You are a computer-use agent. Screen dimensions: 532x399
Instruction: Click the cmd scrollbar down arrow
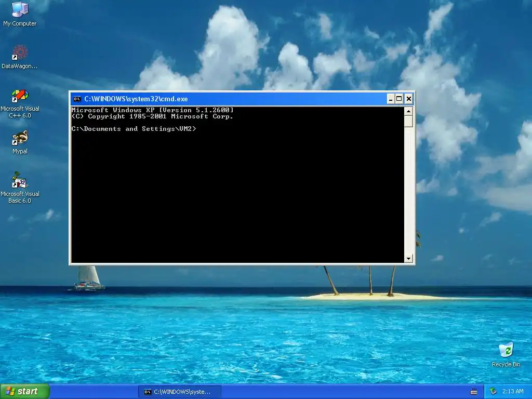coord(408,259)
